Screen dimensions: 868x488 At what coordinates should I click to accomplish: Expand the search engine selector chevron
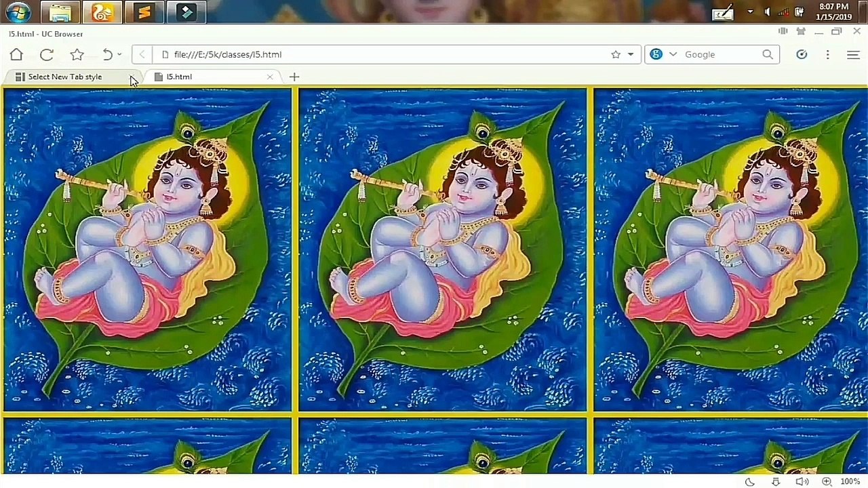[673, 54]
